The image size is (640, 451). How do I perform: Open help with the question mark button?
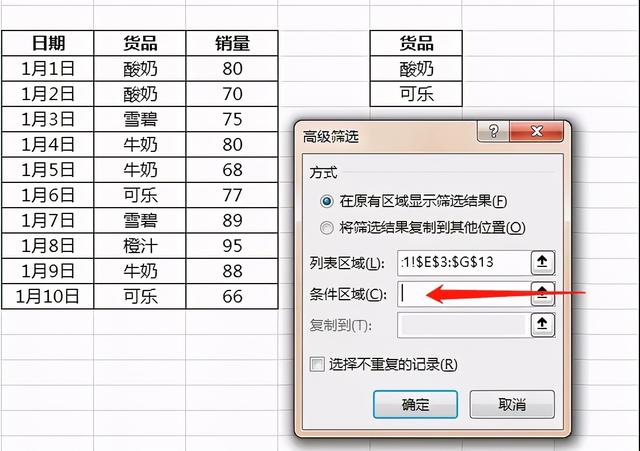(493, 131)
